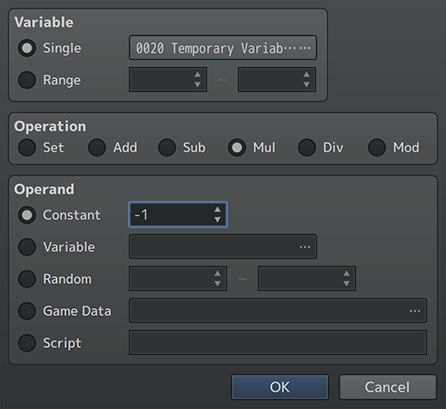Image resolution: width=446 pixels, height=409 pixels.
Task: Decrease the Range start value
Action: pyautogui.click(x=197, y=85)
